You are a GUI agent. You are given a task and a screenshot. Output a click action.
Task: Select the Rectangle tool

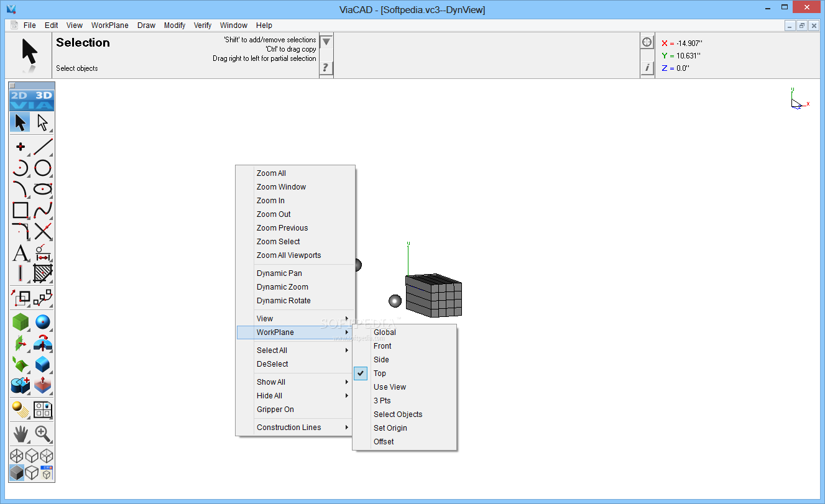point(21,211)
